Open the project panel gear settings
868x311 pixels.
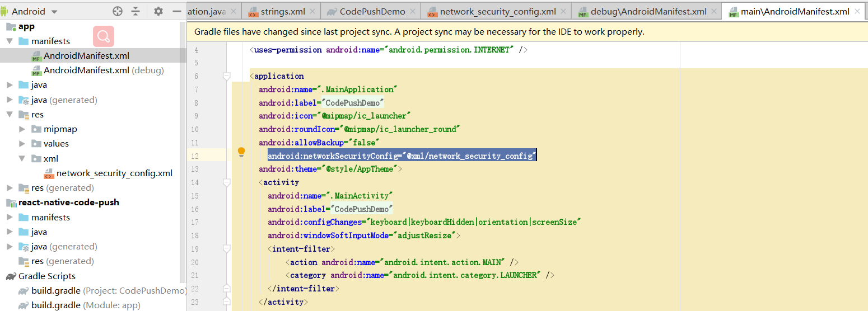pyautogui.click(x=158, y=11)
